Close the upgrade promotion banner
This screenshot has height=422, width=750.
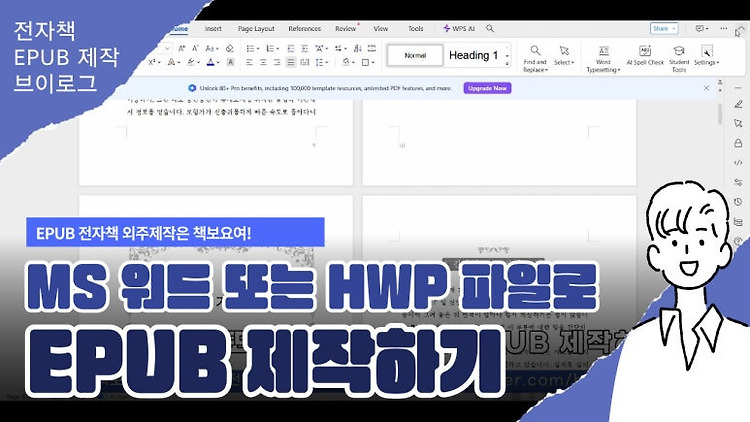coord(706,88)
